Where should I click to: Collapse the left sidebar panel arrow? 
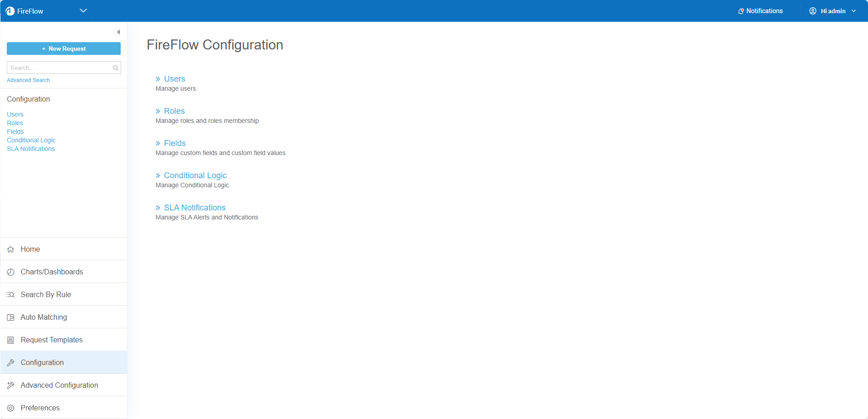[x=118, y=32]
